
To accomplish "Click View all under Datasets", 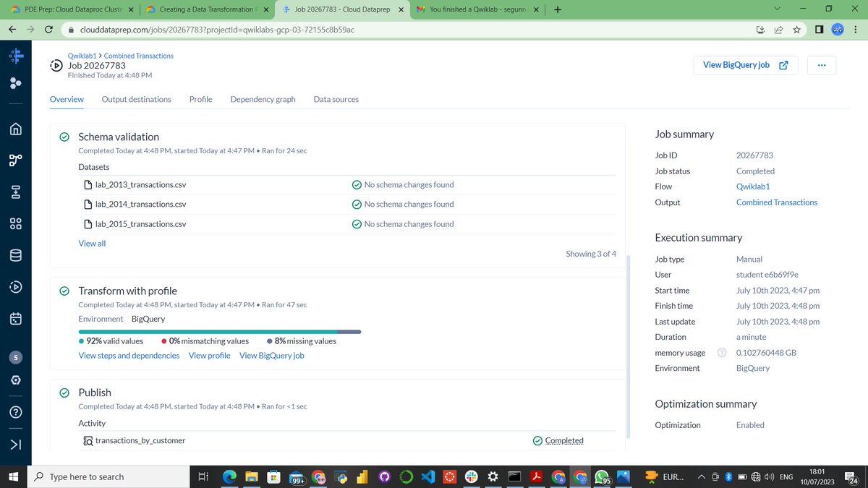I will pyautogui.click(x=92, y=244).
